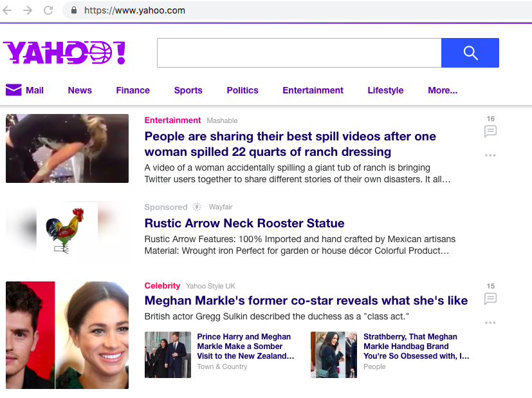Click the browser forward arrow
Screen dimensions: 532x398
coord(28,10)
